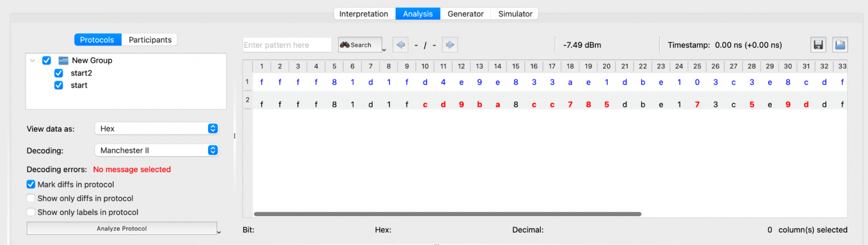This screenshot has width=868, height=245.
Task: Click the save protocol floppy disk icon
Action: click(818, 45)
